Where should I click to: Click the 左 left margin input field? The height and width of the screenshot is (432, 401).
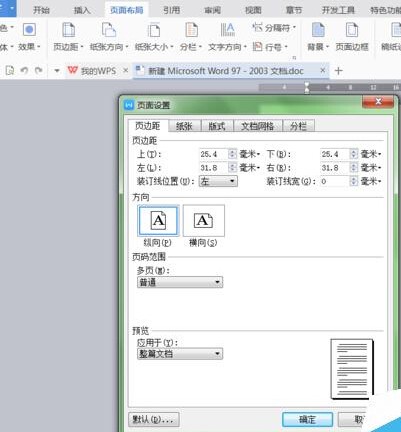[x=214, y=167]
